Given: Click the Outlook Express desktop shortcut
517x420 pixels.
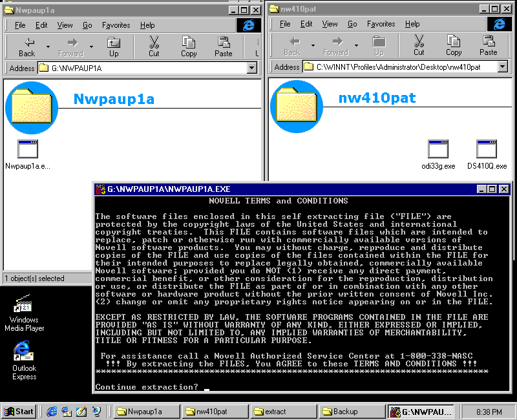Looking at the screenshot, I should coord(24,361).
